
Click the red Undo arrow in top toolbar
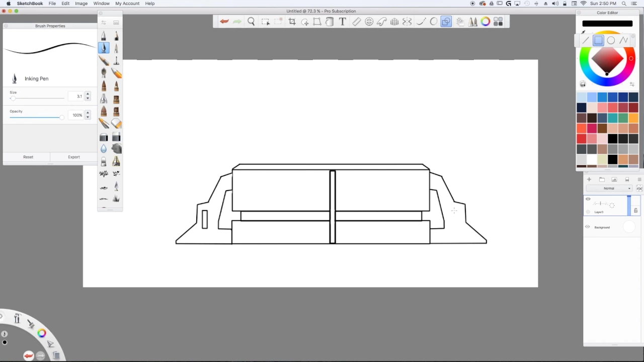click(x=224, y=22)
